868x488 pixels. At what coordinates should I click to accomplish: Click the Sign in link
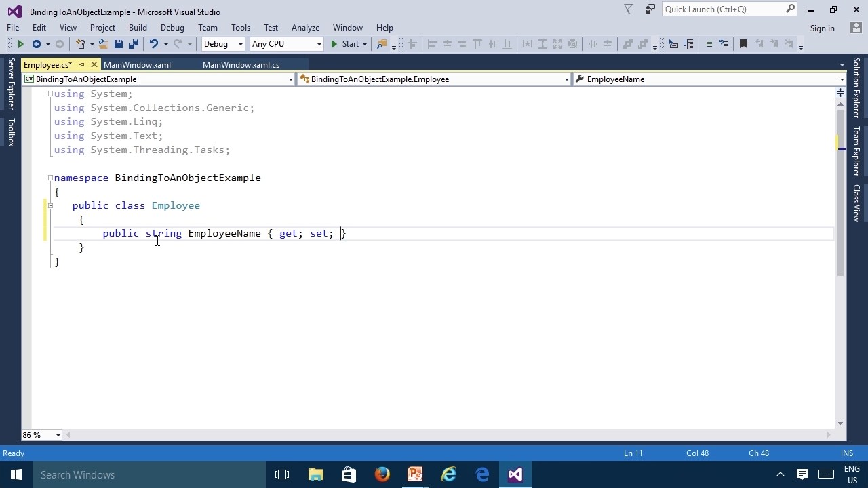point(822,28)
